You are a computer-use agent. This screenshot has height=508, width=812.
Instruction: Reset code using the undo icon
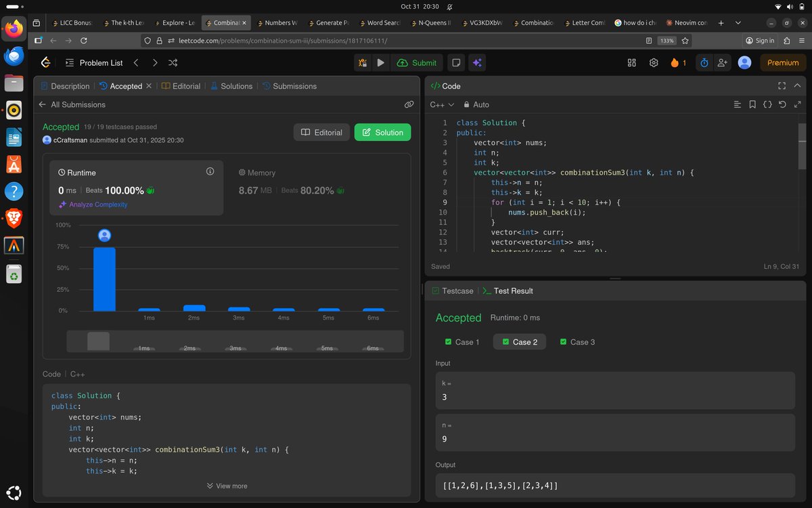point(783,104)
